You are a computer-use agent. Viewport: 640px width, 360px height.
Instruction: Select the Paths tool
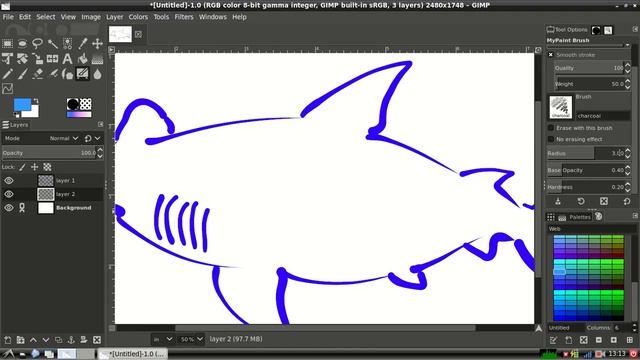(x=7, y=89)
